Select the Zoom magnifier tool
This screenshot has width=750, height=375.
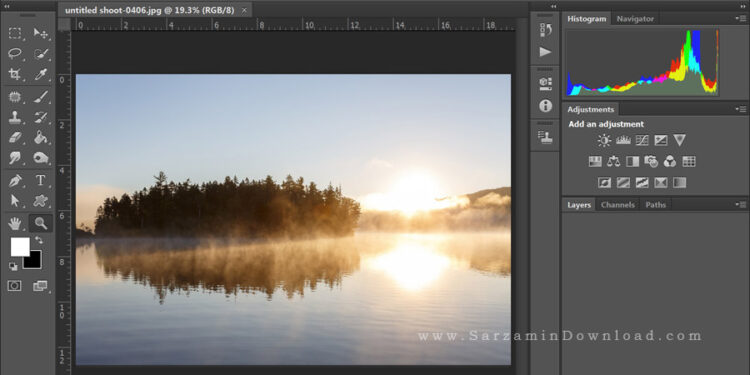[41, 223]
